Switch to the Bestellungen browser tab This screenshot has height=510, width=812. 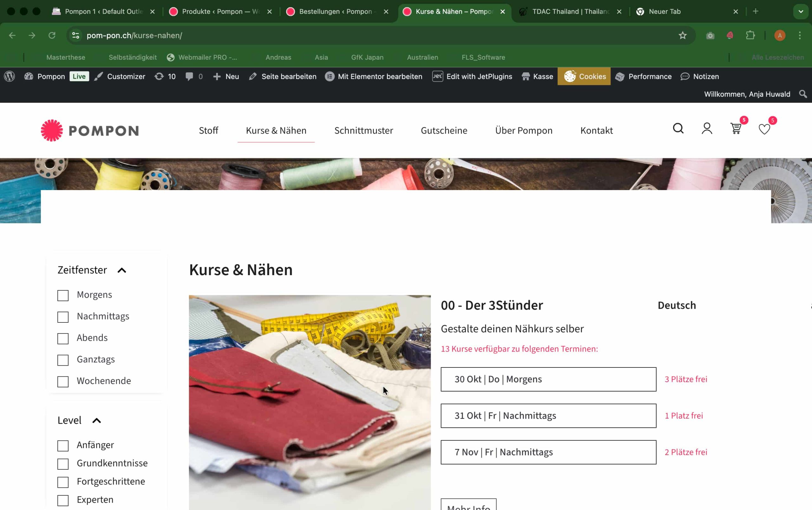[335, 11]
